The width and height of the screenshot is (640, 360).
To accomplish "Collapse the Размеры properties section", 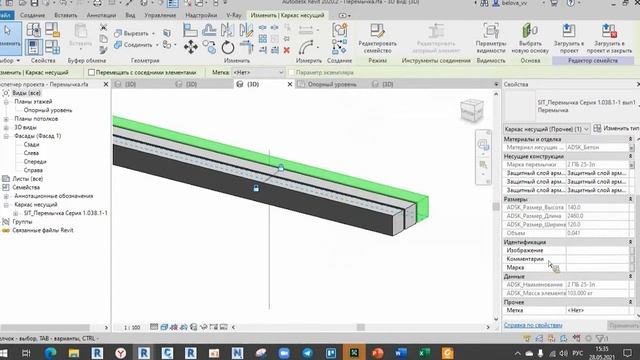I will (630, 199).
